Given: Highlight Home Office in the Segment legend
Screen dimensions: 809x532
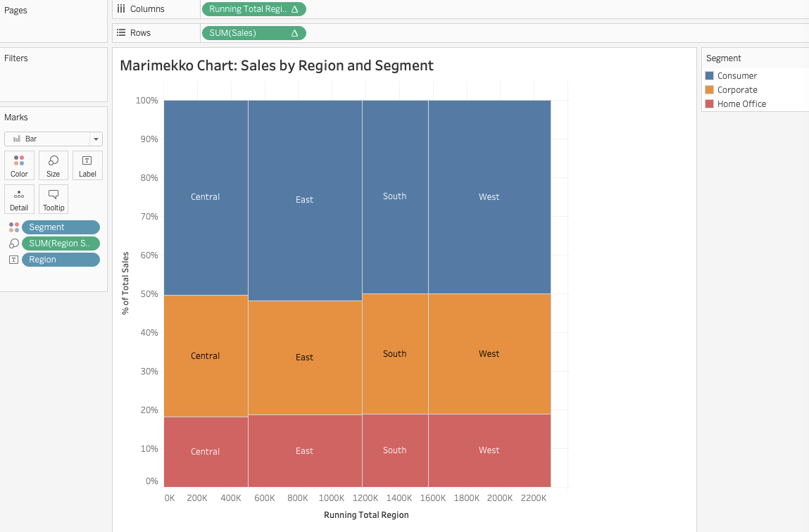Looking at the screenshot, I should [711, 103].
